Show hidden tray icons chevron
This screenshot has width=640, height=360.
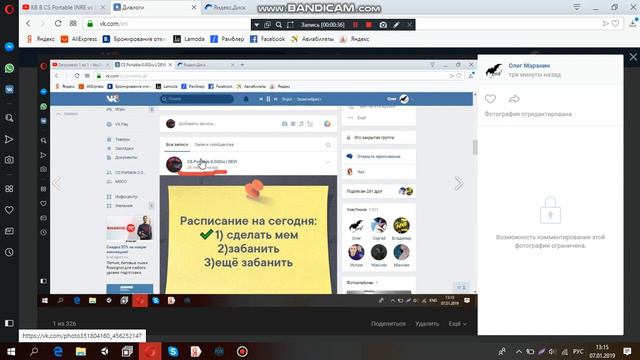[518, 351]
